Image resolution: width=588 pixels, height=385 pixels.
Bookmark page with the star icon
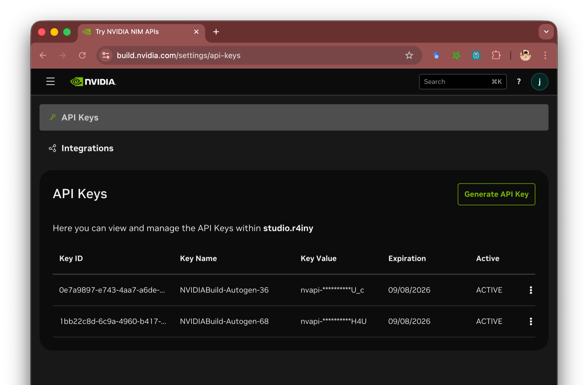[x=409, y=55]
